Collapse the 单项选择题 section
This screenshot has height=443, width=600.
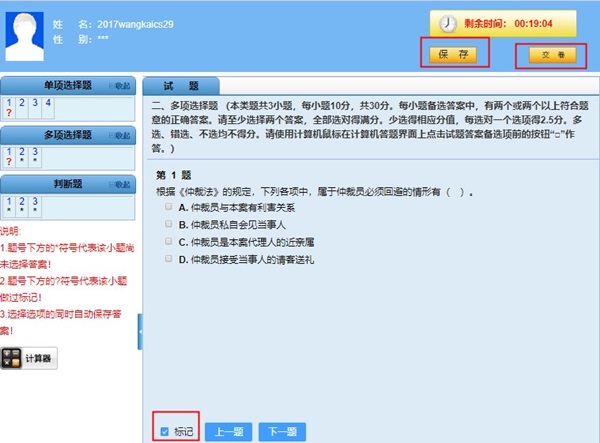(120, 86)
